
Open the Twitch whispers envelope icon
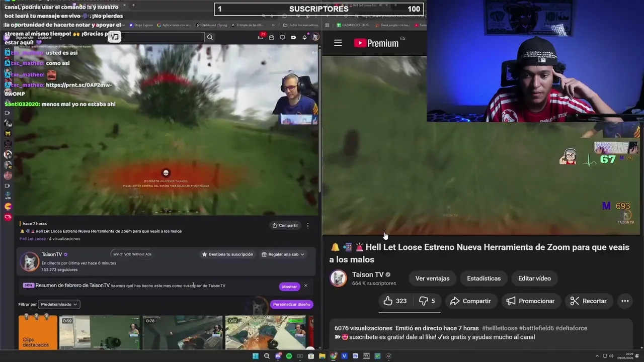click(272, 37)
